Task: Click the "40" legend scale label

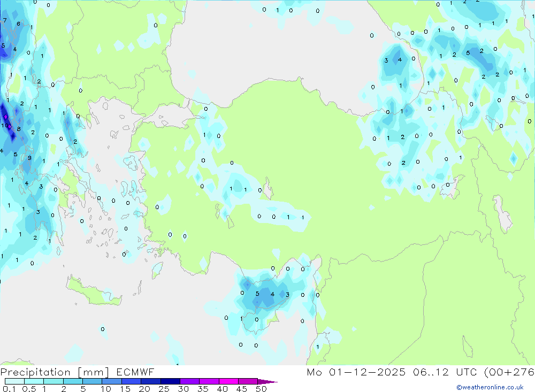Action: click(223, 389)
